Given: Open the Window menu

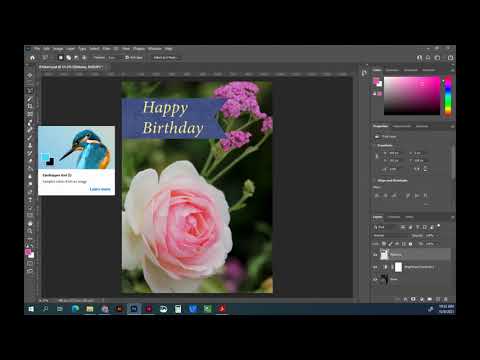Looking at the screenshot, I should coord(155,49).
